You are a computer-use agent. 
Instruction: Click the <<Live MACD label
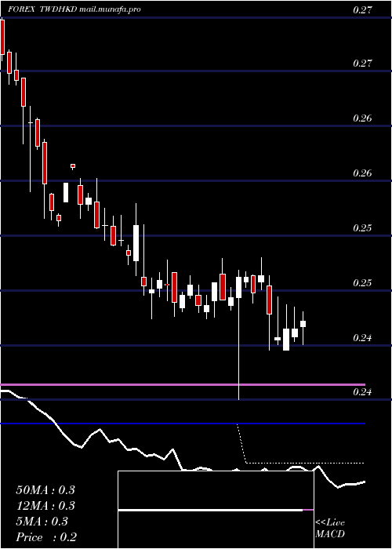point(330,528)
